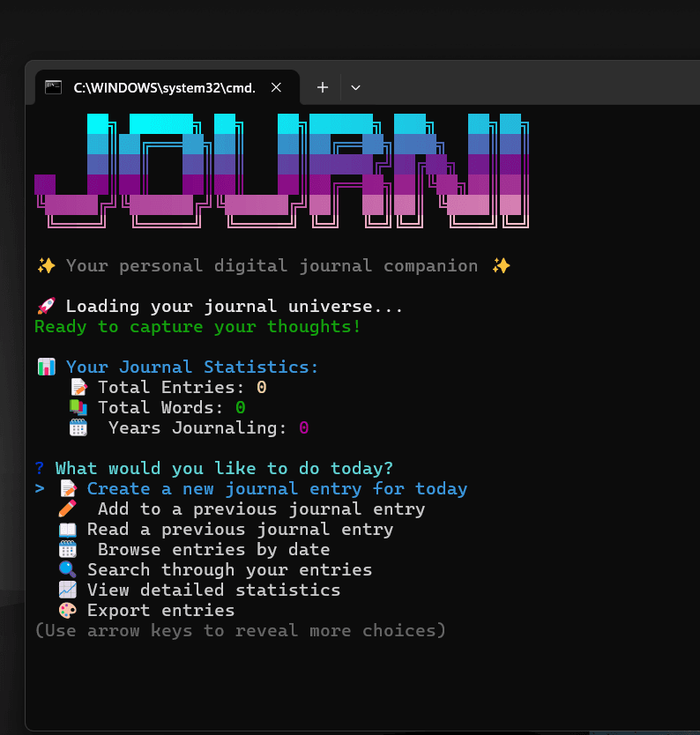
Task: Click the sparkles icon after the word companion
Action: (x=501, y=266)
